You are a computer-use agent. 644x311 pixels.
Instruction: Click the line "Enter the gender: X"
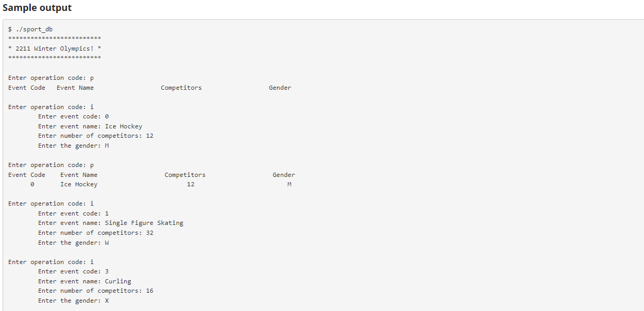click(x=74, y=301)
